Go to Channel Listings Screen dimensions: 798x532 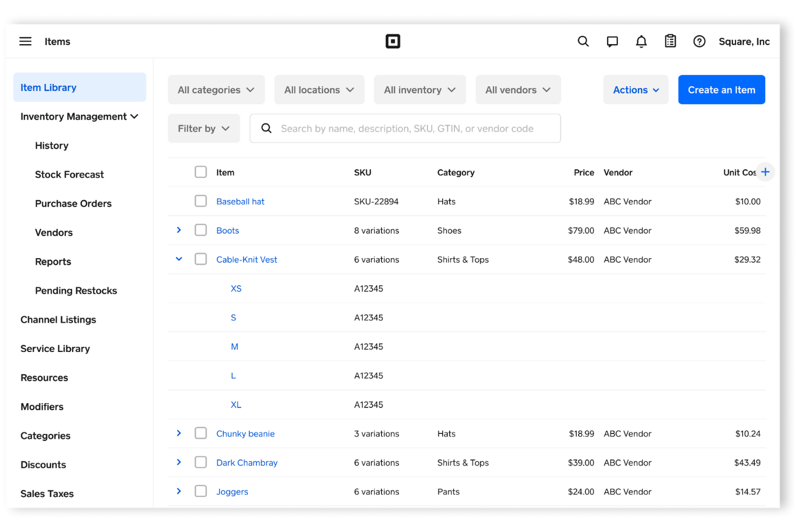point(58,320)
